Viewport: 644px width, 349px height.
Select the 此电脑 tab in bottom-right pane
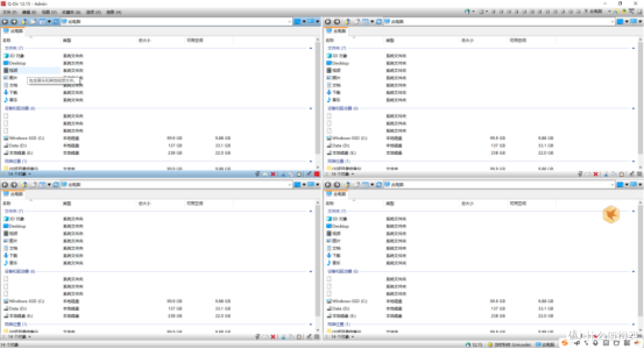(336, 194)
